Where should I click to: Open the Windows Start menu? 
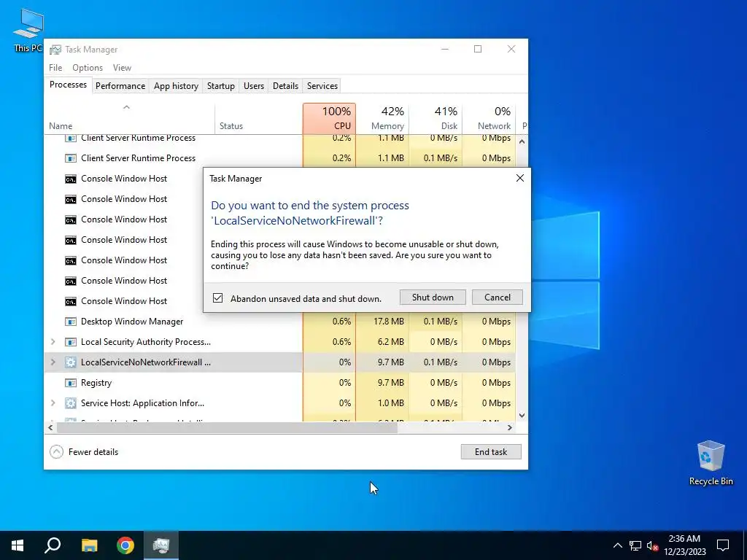[x=18, y=545]
